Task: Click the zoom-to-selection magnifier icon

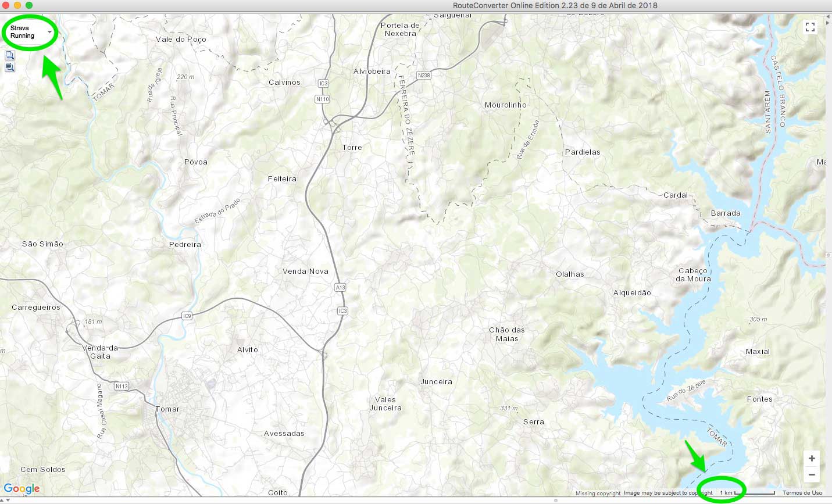Action: (x=9, y=56)
